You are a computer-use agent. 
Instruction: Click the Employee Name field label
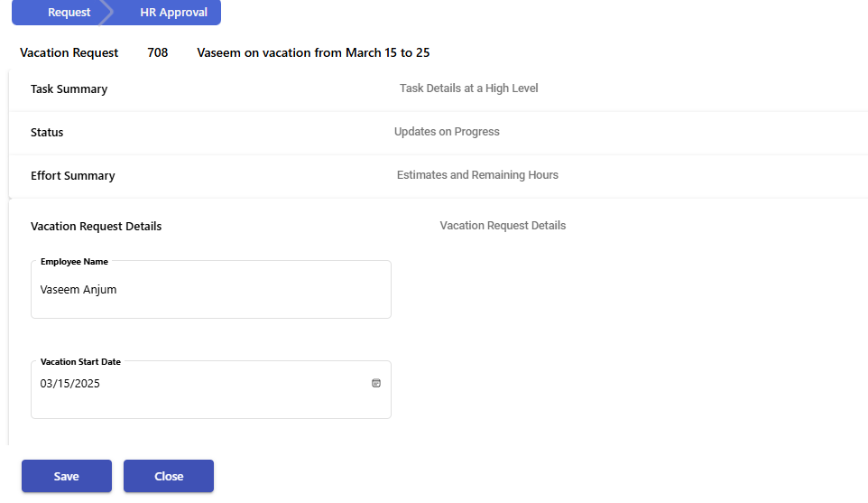pyautogui.click(x=74, y=262)
